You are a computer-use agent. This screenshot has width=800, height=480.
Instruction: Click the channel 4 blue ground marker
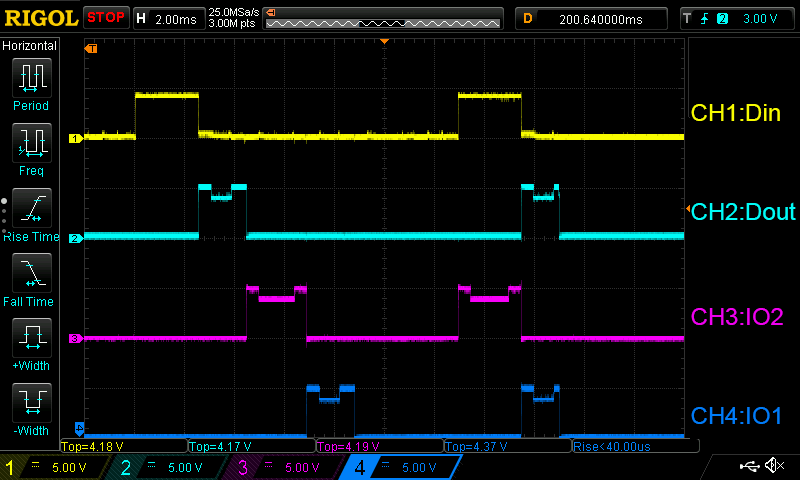(x=80, y=427)
